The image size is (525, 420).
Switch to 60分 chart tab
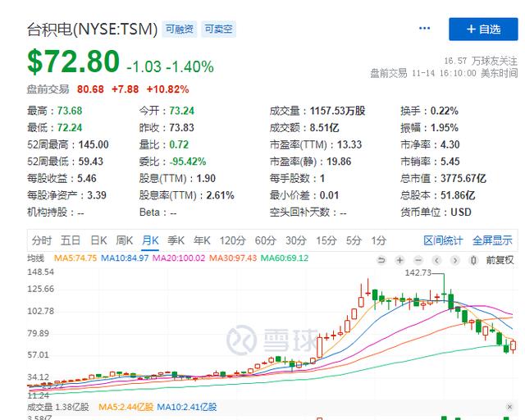pyautogui.click(x=266, y=240)
